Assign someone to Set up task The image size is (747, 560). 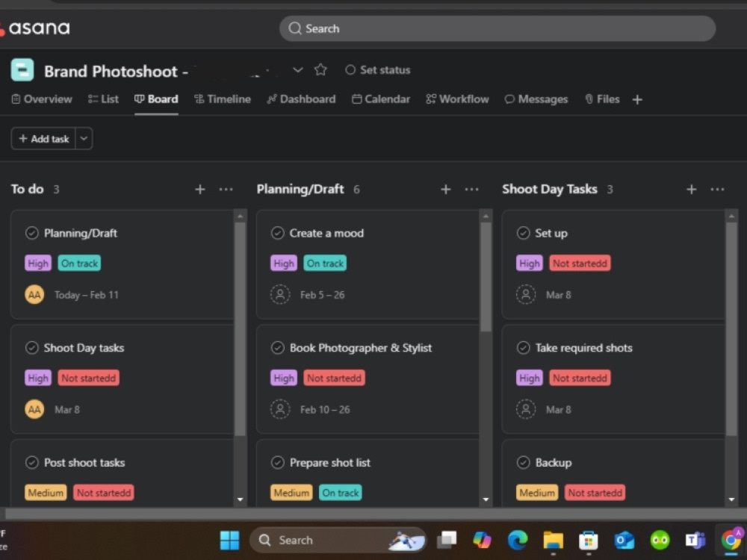[526, 295]
